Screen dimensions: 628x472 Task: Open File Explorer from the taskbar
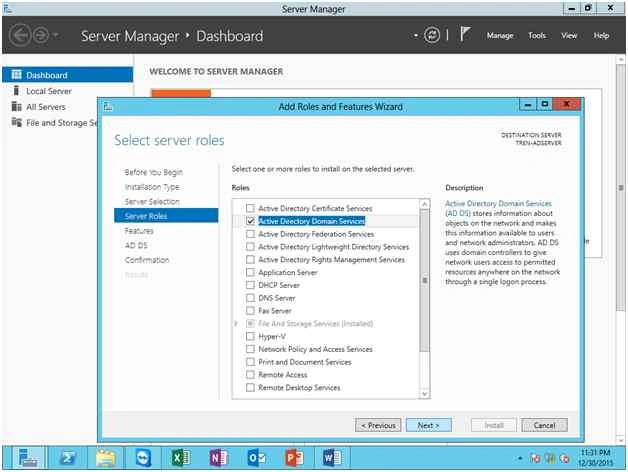(105, 458)
